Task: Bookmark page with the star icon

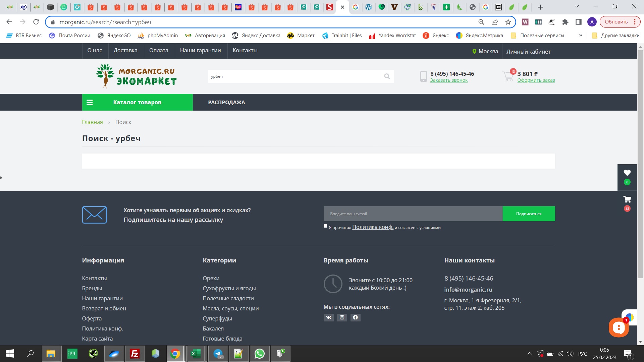Action: coord(508,22)
